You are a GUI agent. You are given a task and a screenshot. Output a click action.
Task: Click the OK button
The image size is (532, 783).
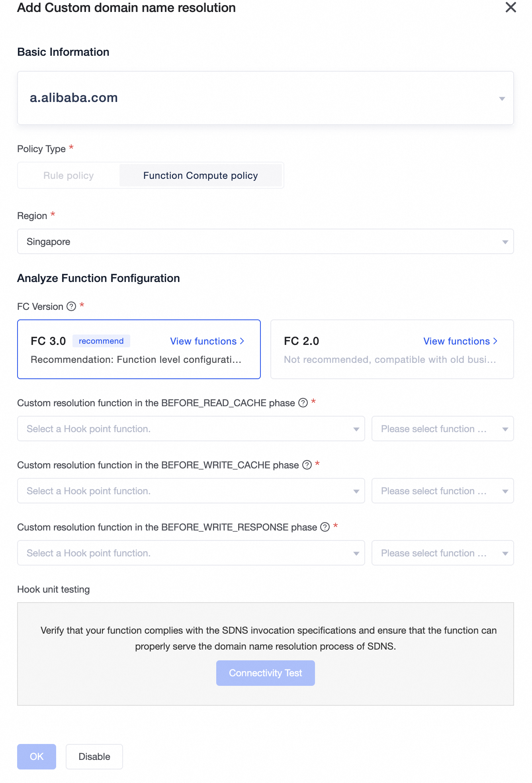click(x=37, y=756)
